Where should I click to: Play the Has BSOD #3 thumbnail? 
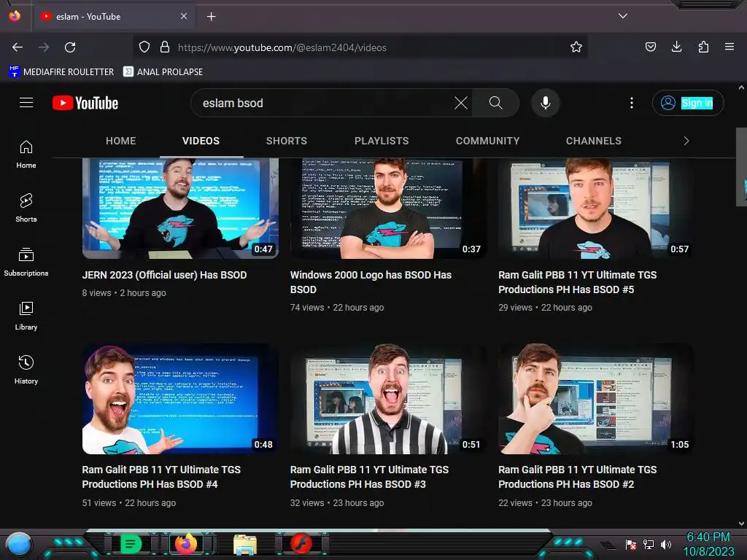[388, 399]
